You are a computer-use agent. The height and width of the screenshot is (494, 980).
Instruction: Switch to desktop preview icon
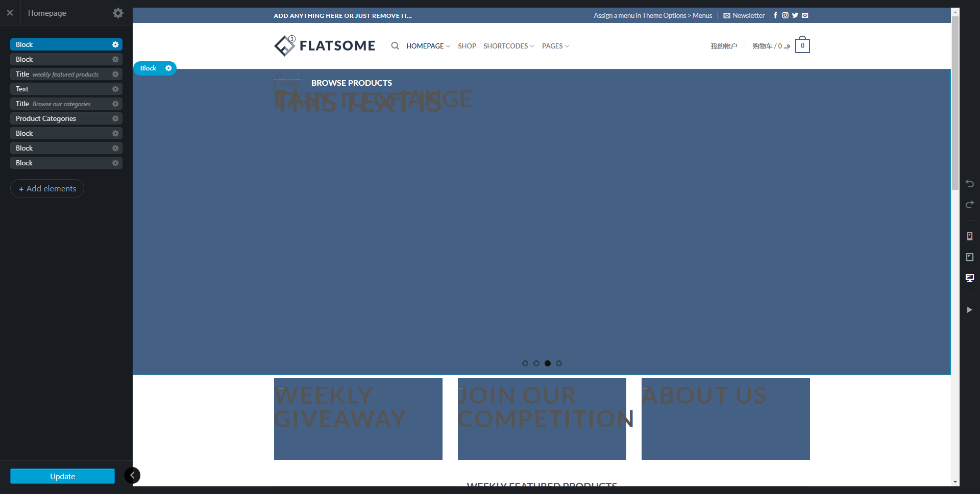(970, 278)
